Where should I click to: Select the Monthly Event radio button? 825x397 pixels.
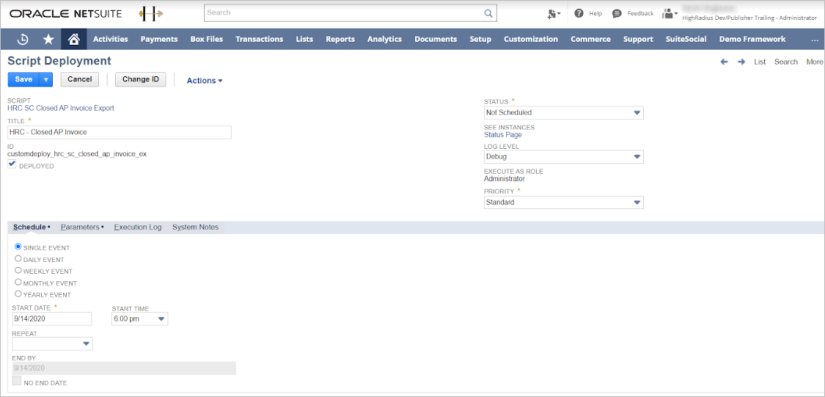(x=18, y=282)
